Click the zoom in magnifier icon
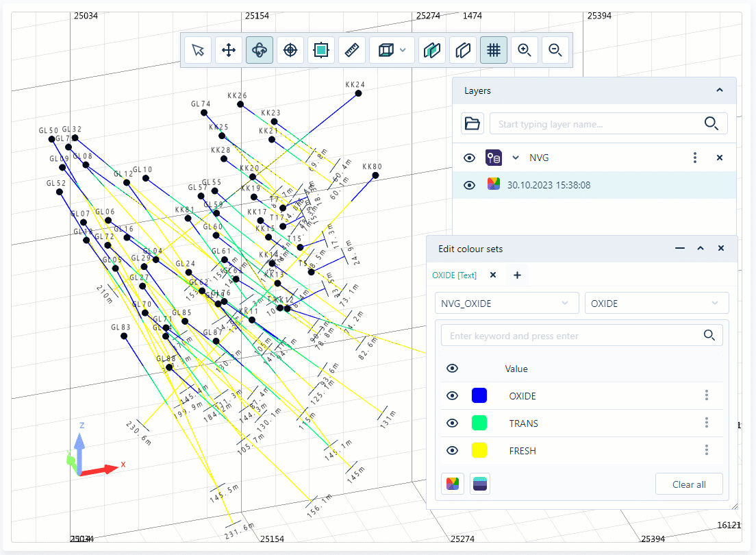Viewport: 756px width, 555px height. point(524,49)
